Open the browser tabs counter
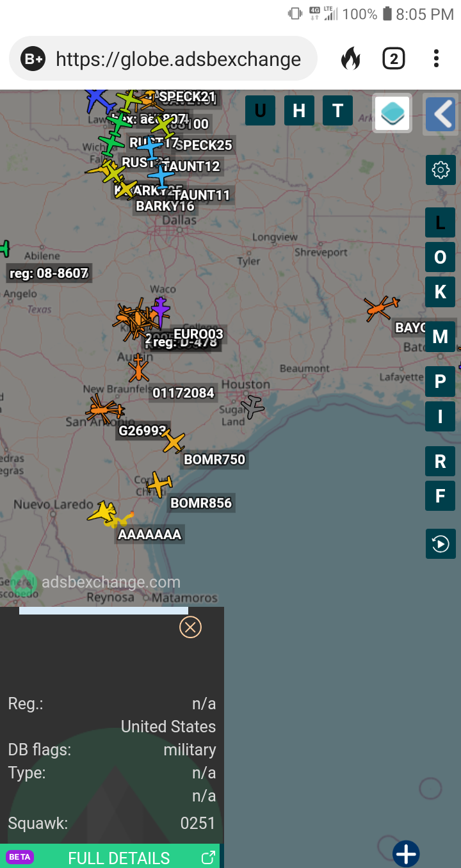 [393, 59]
